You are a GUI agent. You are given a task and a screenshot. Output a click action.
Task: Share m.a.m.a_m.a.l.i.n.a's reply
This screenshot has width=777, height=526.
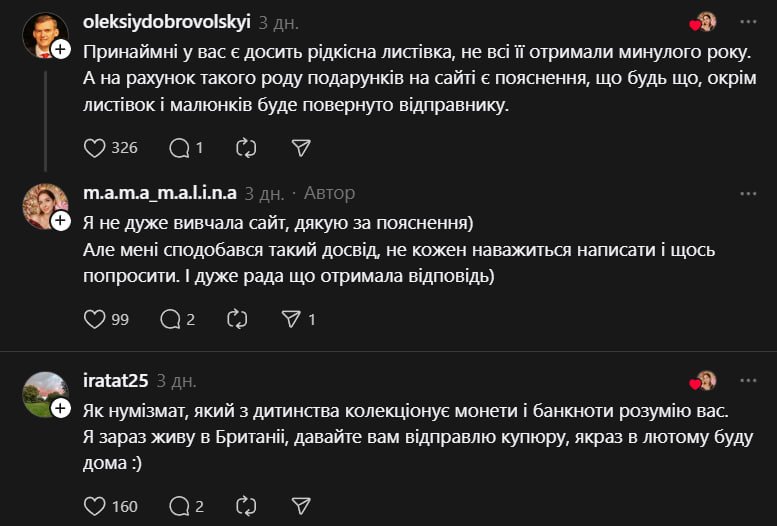point(292,319)
